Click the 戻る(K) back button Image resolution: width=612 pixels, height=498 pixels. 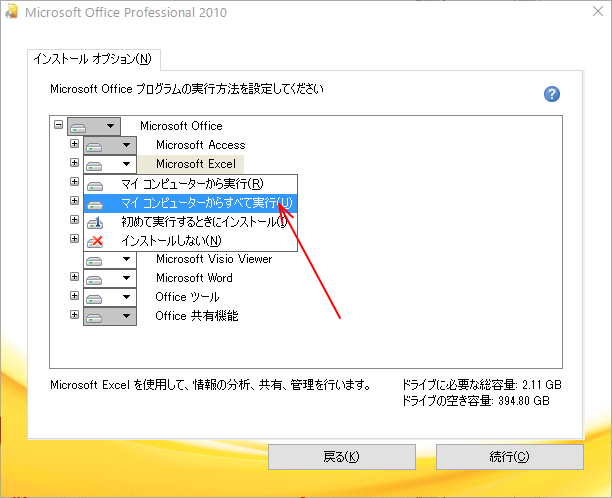[x=342, y=457]
